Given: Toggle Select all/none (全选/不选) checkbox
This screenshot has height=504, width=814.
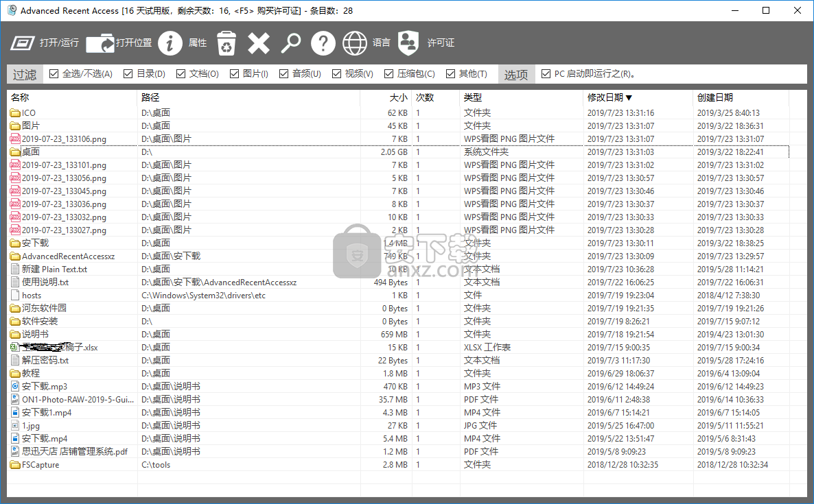Looking at the screenshot, I should point(54,73).
